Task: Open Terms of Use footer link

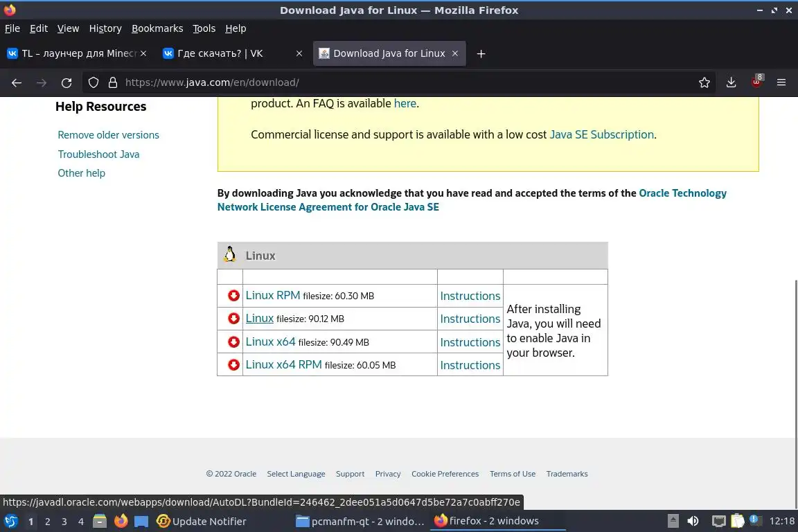Action: 513,474
